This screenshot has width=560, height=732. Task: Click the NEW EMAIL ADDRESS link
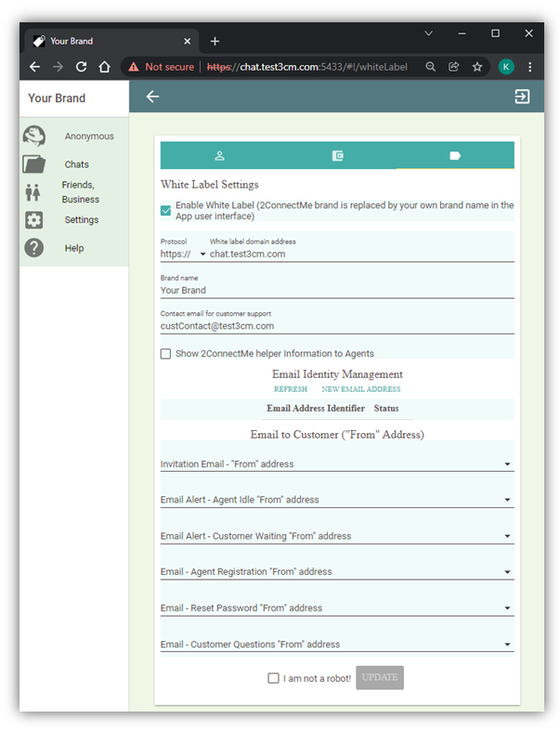(360, 389)
